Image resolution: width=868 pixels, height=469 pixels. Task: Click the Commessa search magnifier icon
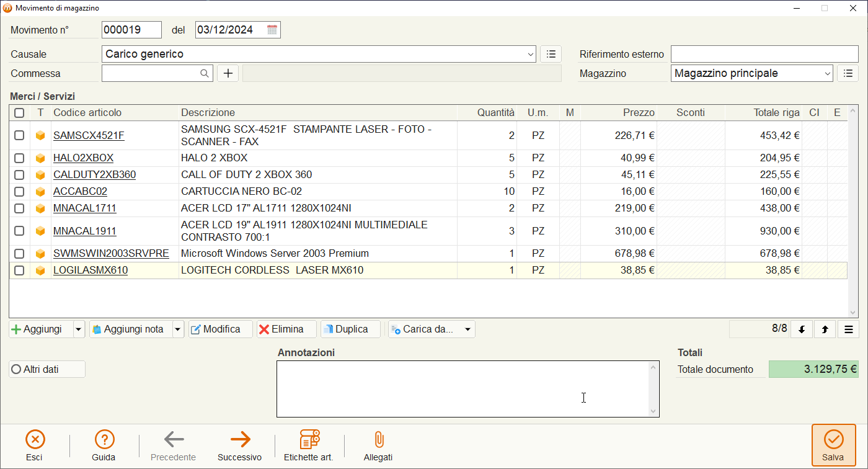pyautogui.click(x=205, y=73)
